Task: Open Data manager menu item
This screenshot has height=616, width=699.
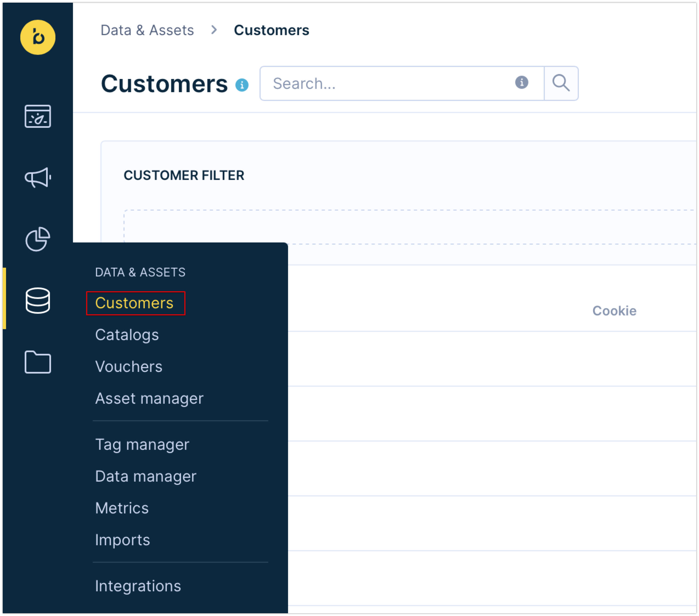Action: click(146, 476)
